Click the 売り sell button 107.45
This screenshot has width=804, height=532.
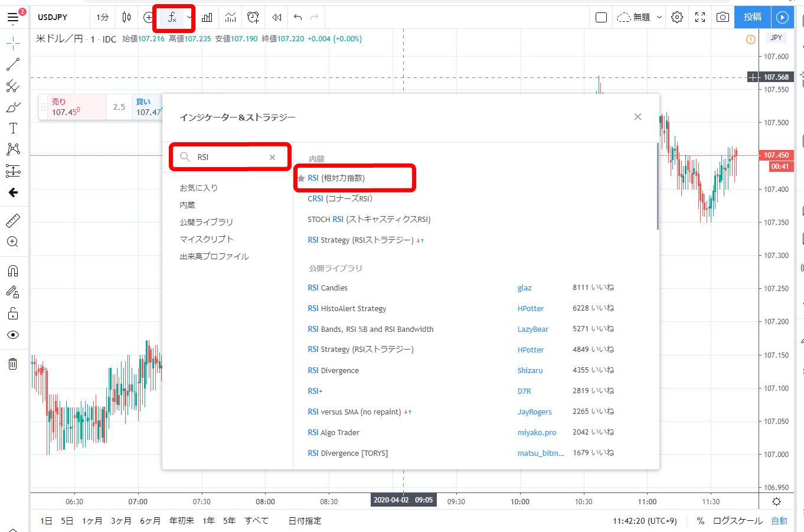coord(77,107)
